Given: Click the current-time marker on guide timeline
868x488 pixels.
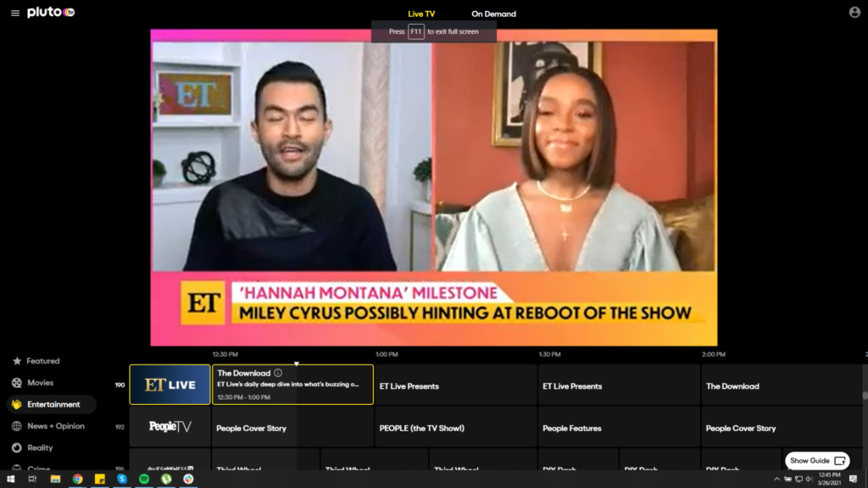Looking at the screenshot, I should (x=296, y=363).
